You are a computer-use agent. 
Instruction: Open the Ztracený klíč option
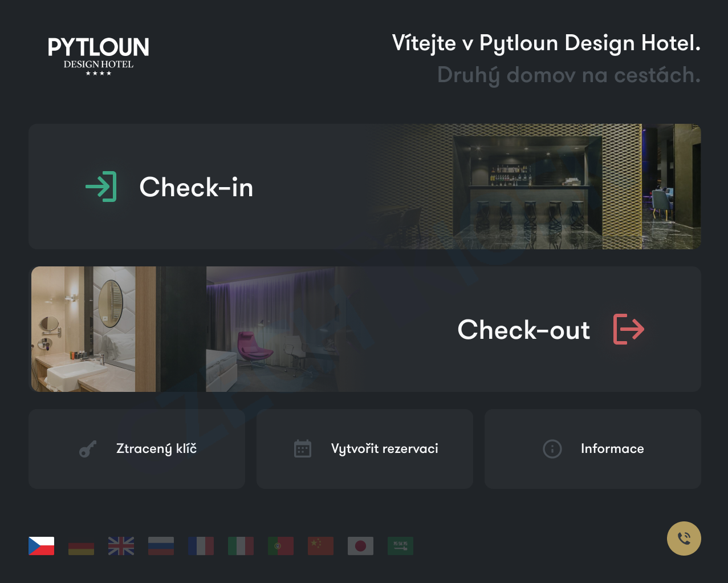[x=137, y=449]
